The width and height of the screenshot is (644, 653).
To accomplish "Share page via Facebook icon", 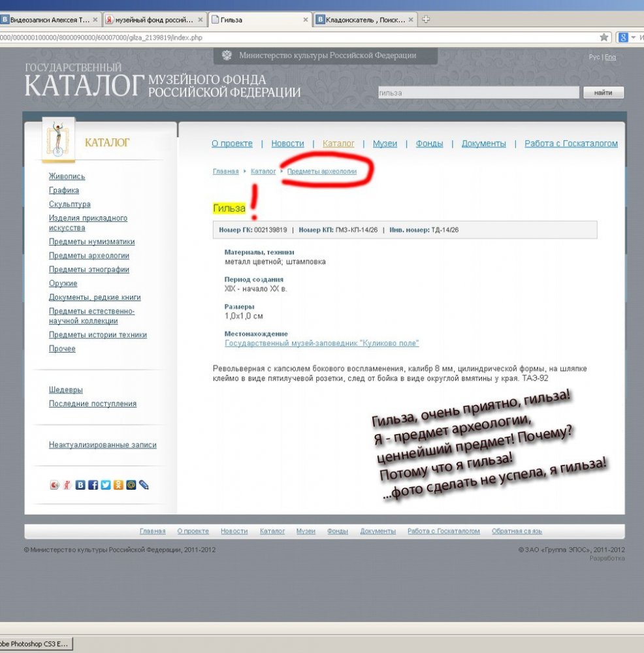I will click(x=93, y=485).
